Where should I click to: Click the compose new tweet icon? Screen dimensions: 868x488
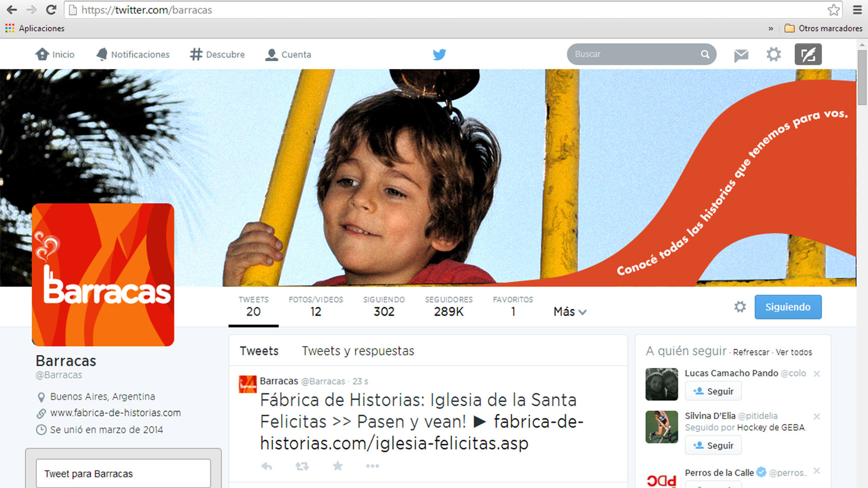point(808,55)
